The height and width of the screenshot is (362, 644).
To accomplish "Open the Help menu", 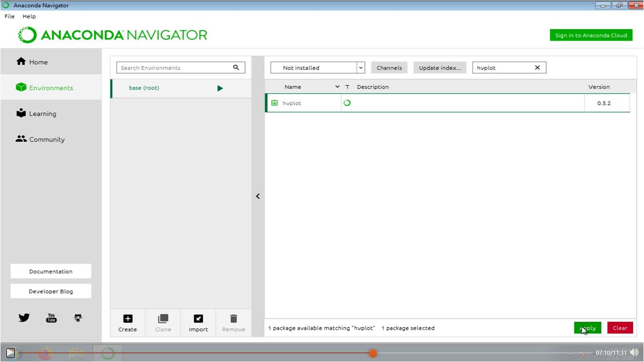I will [29, 16].
